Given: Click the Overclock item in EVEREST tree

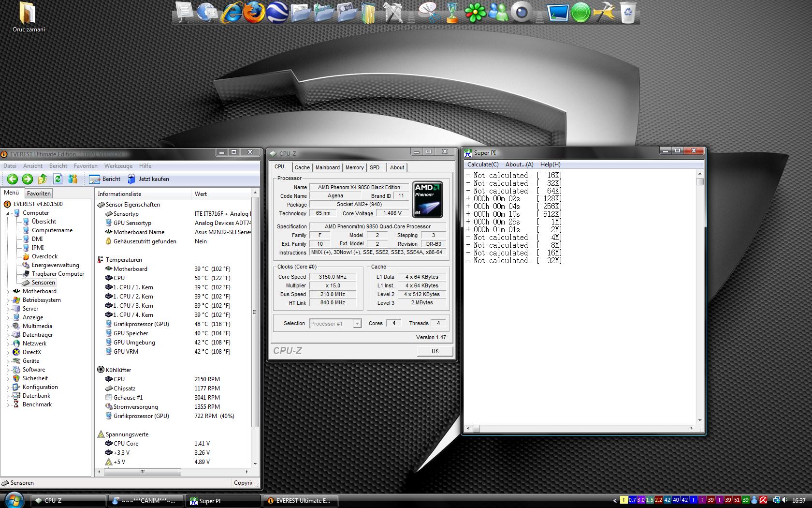Looking at the screenshot, I should pos(44,256).
